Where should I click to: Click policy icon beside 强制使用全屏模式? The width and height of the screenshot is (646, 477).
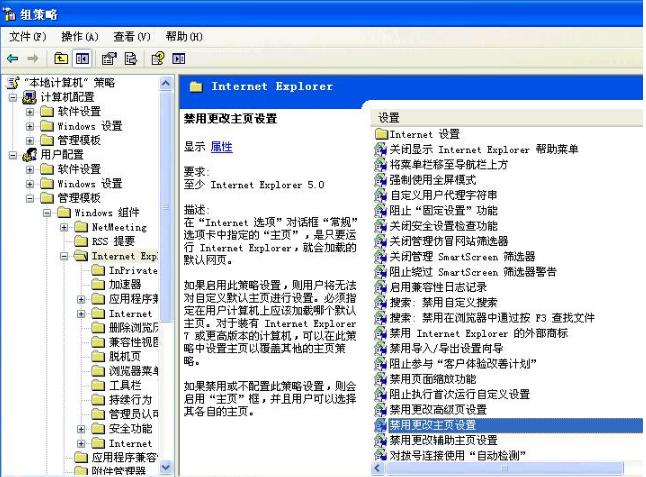click(x=380, y=180)
